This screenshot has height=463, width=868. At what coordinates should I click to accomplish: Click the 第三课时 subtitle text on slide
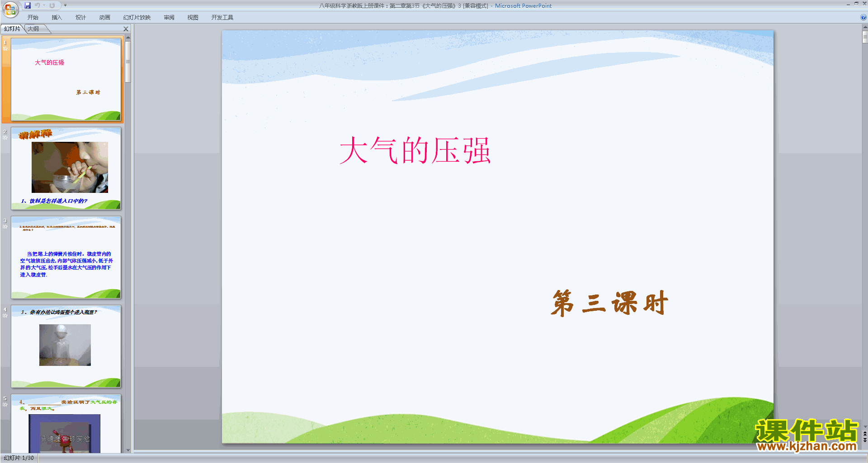click(609, 303)
